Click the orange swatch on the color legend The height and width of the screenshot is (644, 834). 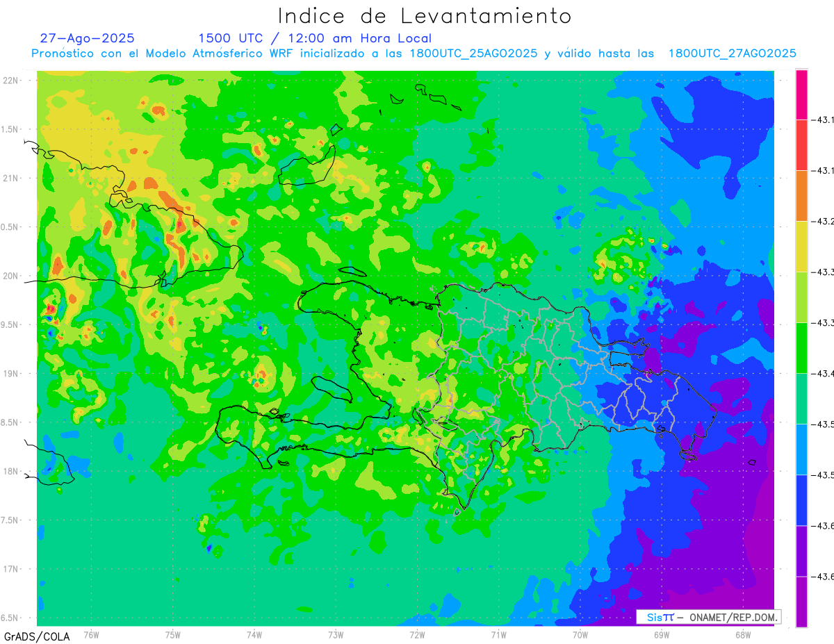pyautogui.click(x=801, y=196)
